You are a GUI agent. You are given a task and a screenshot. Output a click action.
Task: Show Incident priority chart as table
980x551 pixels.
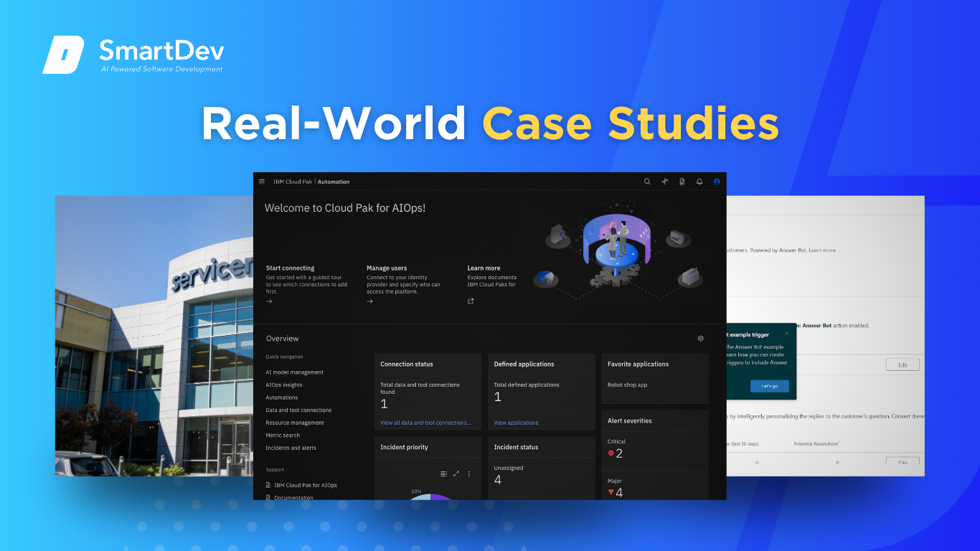tap(444, 474)
